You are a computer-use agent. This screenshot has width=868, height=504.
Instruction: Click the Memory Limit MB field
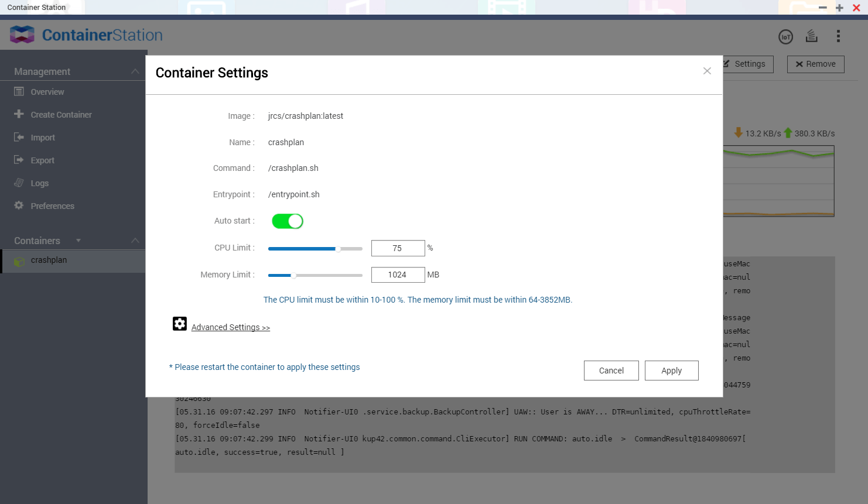(x=398, y=275)
